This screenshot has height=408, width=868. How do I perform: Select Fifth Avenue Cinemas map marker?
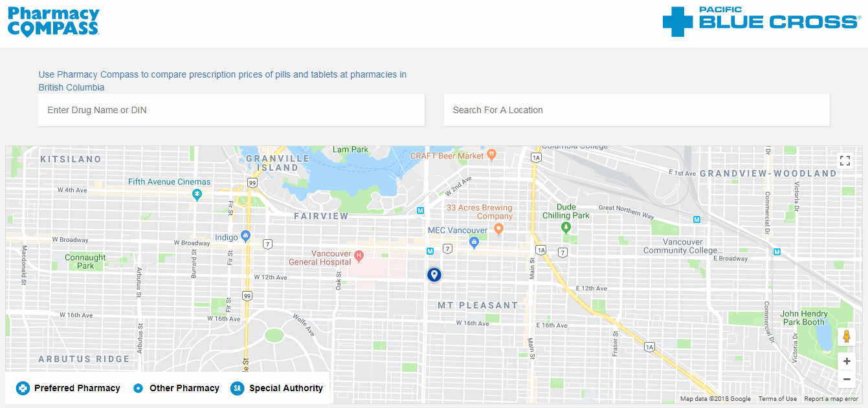click(x=197, y=194)
